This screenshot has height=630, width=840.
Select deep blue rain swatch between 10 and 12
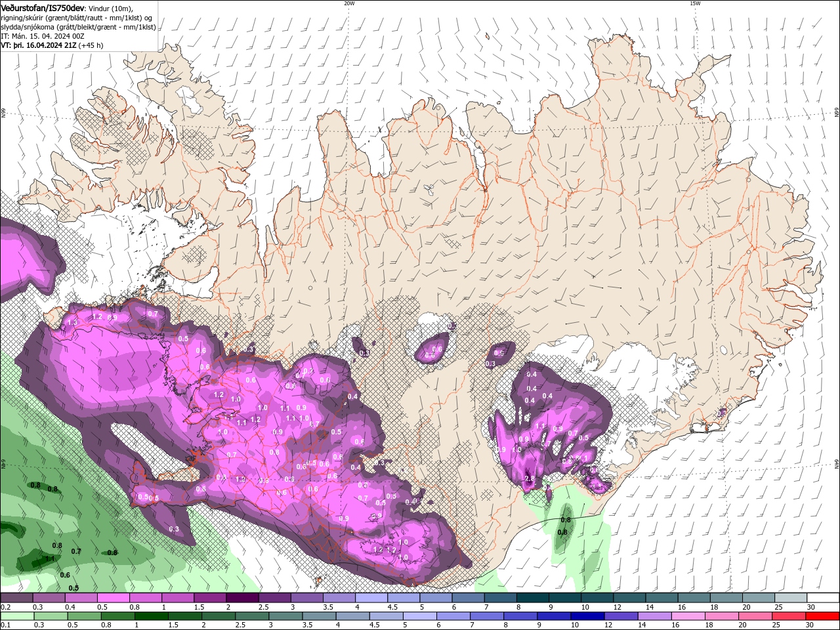589,616
